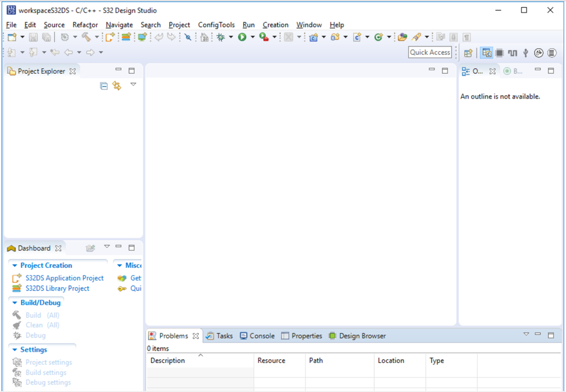Viewport: 566px width, 392px height.
Task: Select the Properties tab
Action: coord(302,336)
